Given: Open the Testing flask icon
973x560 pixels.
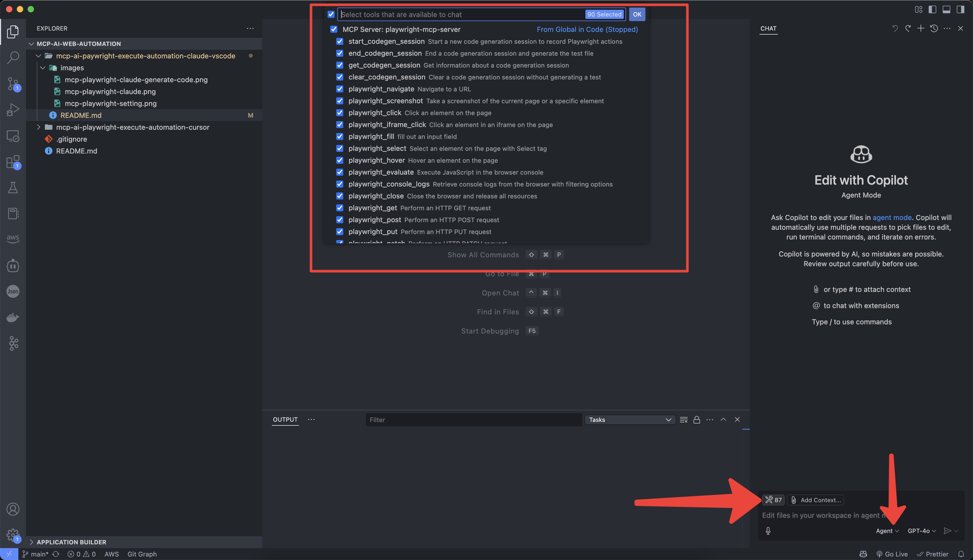Looking at the screenshot, I should pyautogui.click(x=13, y=188).
